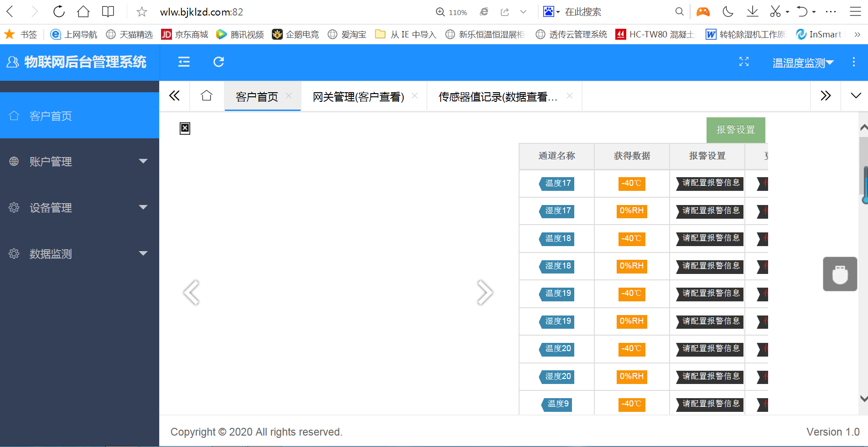This screenshot has width=868, height=447.
Task: Switch to the 网关管理(客户查看) tab
Action: point(359,96)
